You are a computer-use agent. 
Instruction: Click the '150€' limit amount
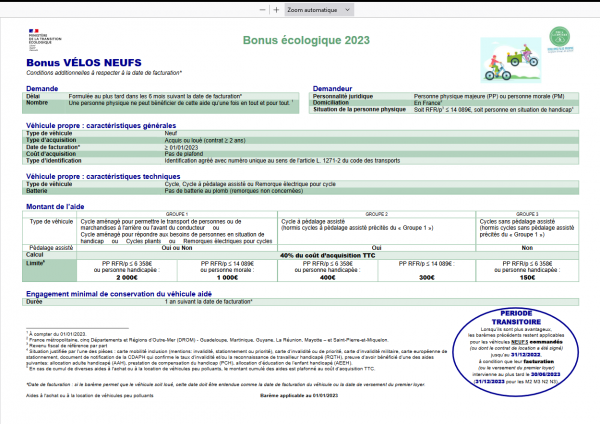click(x=527, y=277)
